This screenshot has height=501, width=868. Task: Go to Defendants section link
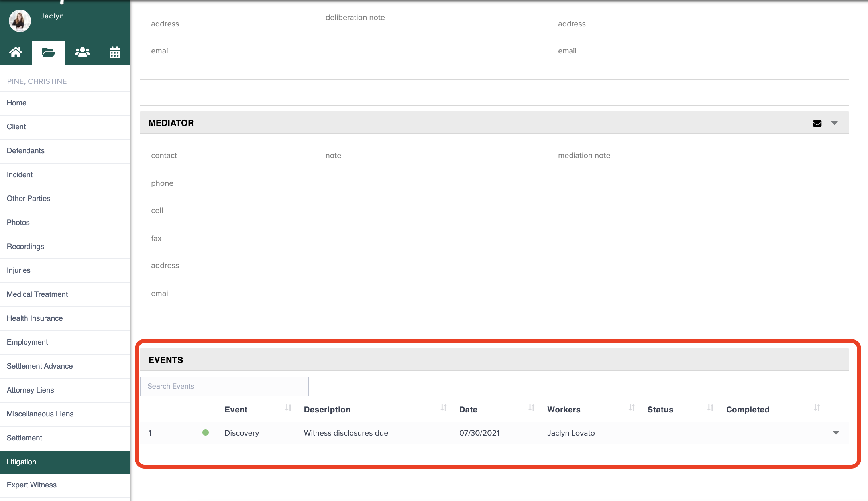[x=26, y=151]
